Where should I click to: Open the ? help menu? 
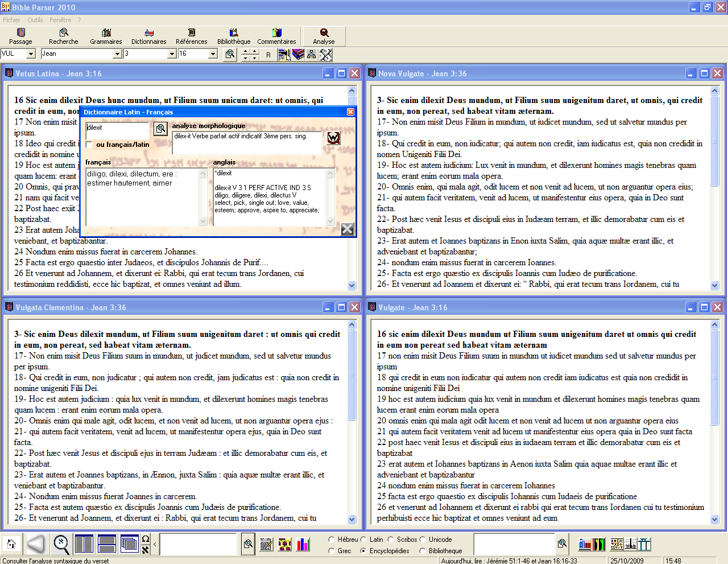(80, 20)
